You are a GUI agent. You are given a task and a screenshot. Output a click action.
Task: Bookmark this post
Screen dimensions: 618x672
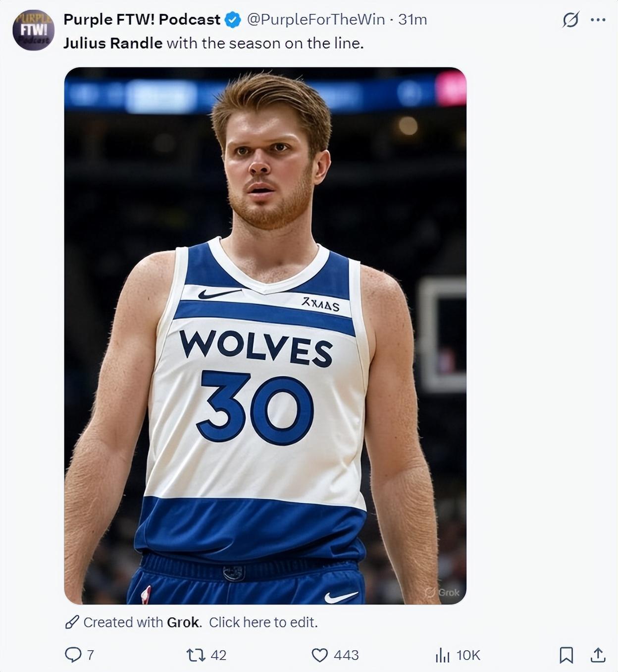[x=566, y=655]
